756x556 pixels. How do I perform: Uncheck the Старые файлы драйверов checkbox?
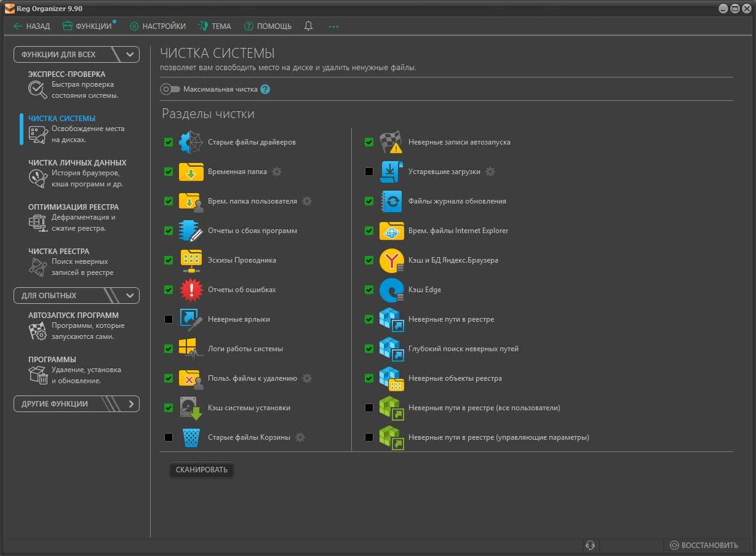[169, 142]
